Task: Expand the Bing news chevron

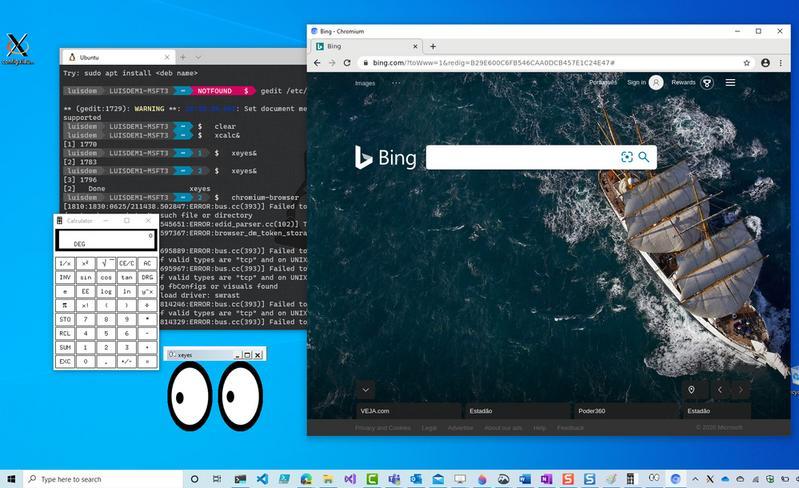Action: 366,390
